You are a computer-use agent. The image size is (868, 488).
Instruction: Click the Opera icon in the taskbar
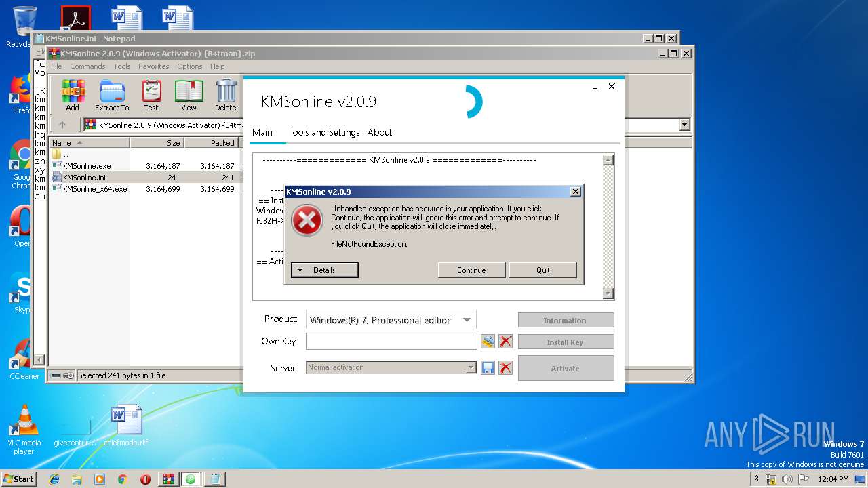coord(145,479)
